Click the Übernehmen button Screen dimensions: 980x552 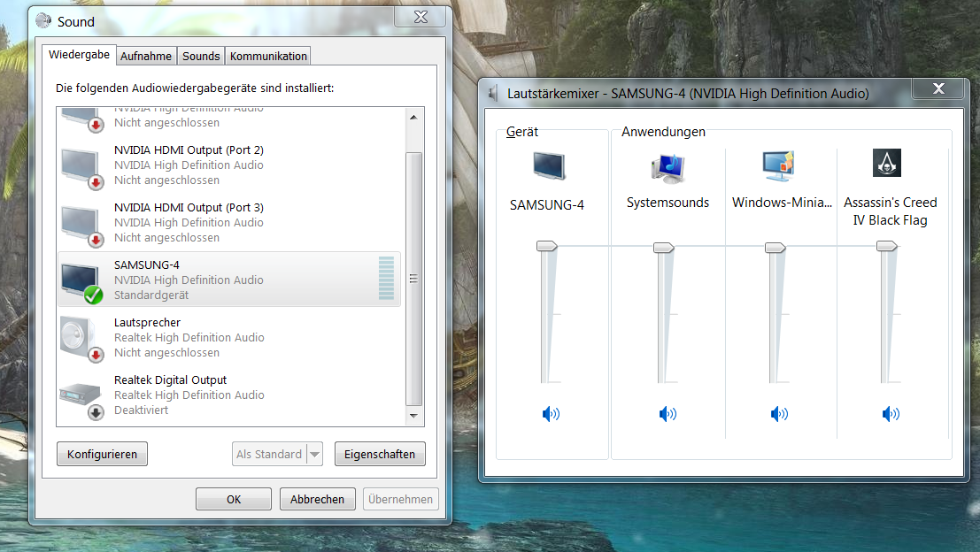tap(400, 499)
